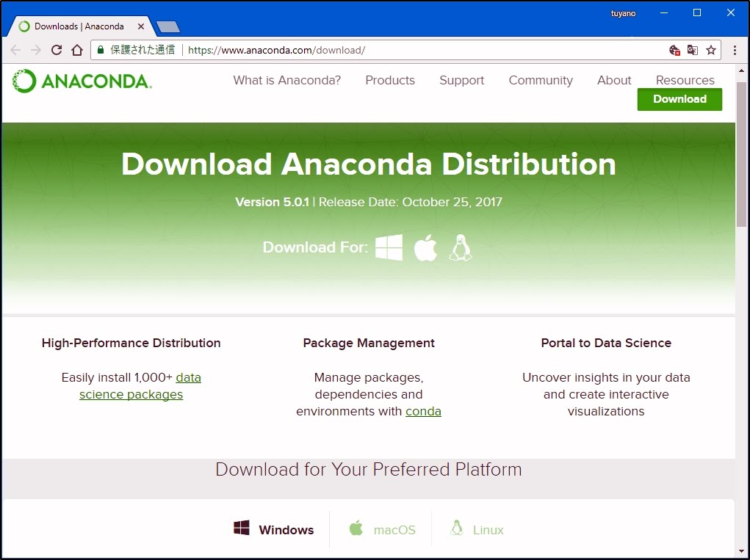Click the Windows logo next to Download For
750x560 pixels.
pos(389,248)
